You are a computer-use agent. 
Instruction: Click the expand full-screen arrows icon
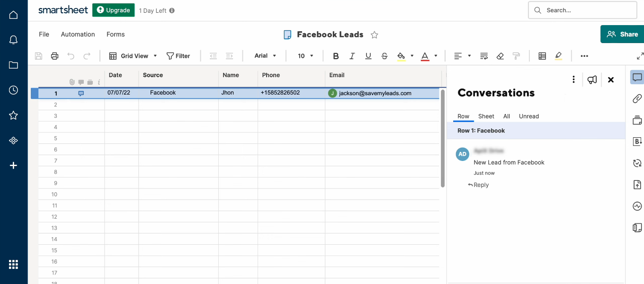640,56
